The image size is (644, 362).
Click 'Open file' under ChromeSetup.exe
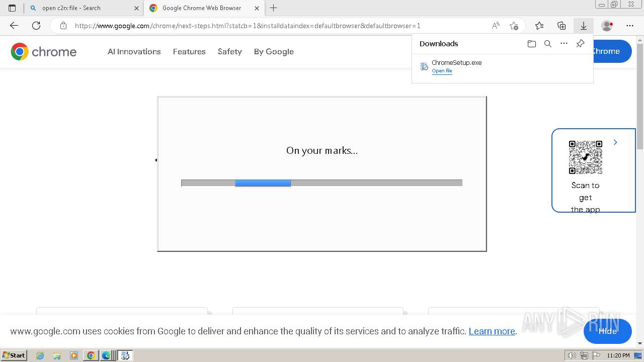[x=442, y=71]
